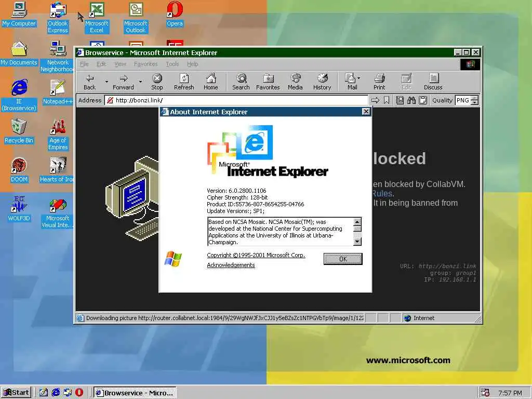Viewport: 532px width, 399px height.
Task: Open the Help menu
Action: click(x=192, y=64)
